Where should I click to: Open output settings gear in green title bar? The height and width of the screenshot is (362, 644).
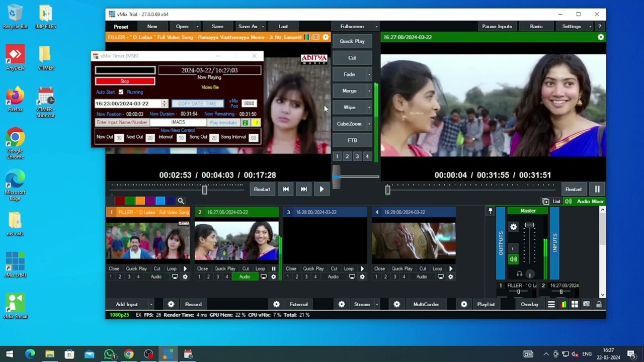point(601,37)
